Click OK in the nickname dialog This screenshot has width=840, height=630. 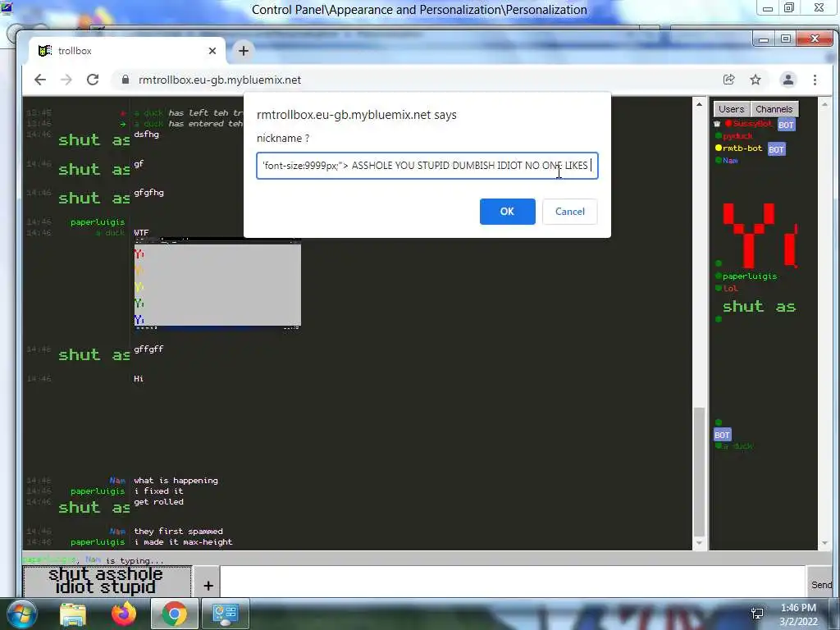[x=507, y=212]
